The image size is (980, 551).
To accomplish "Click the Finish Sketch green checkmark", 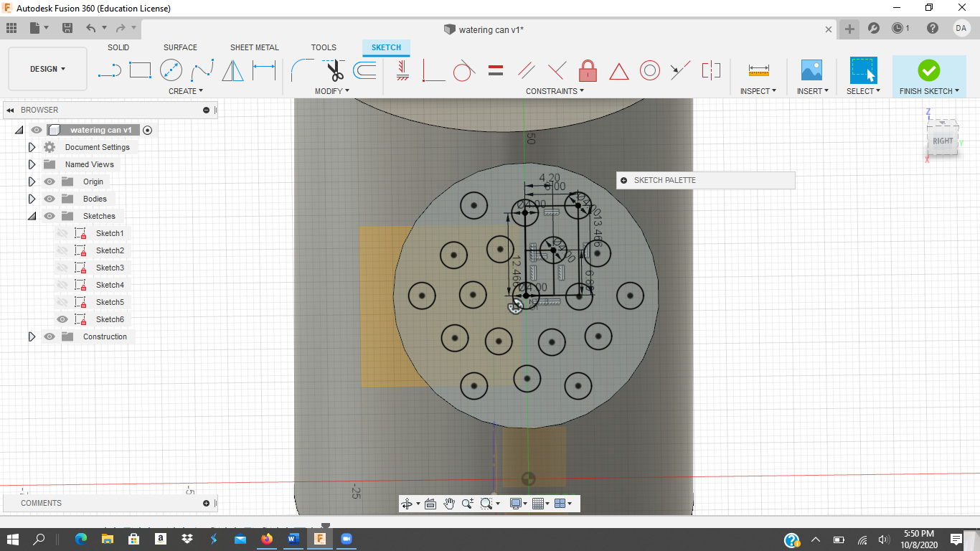I will pos(928,70).
